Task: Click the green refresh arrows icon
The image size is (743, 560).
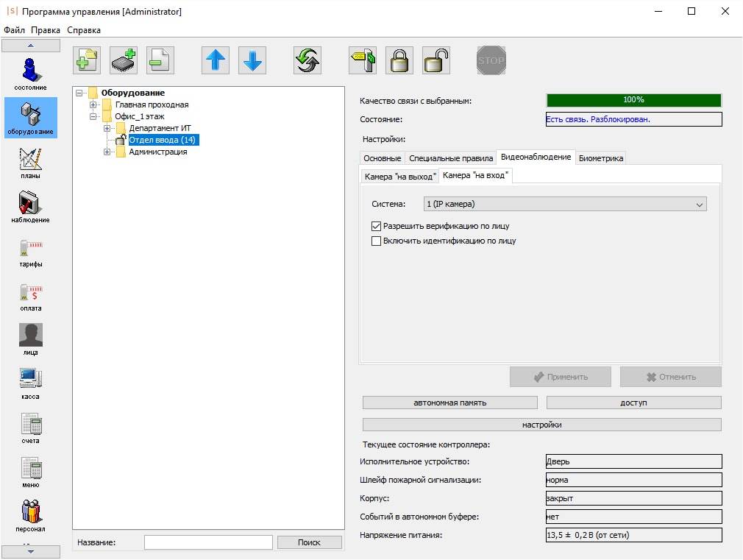Action: click(307, 60)
